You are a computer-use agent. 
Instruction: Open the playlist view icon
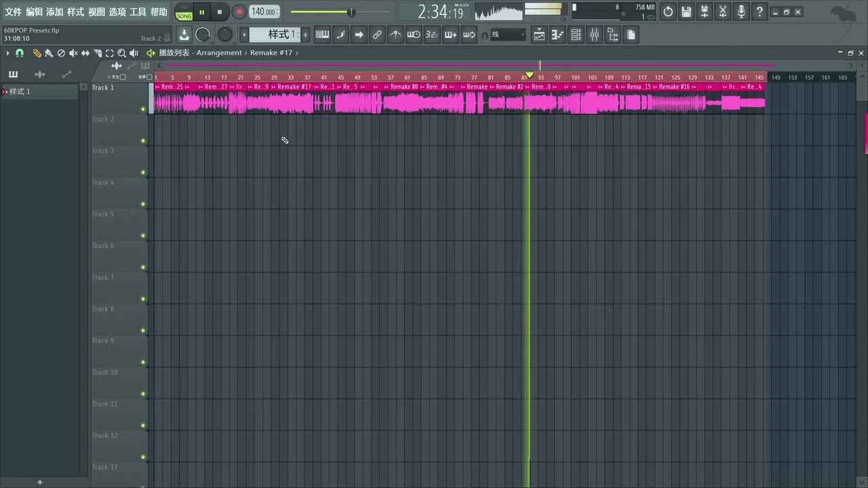point(539,35)
